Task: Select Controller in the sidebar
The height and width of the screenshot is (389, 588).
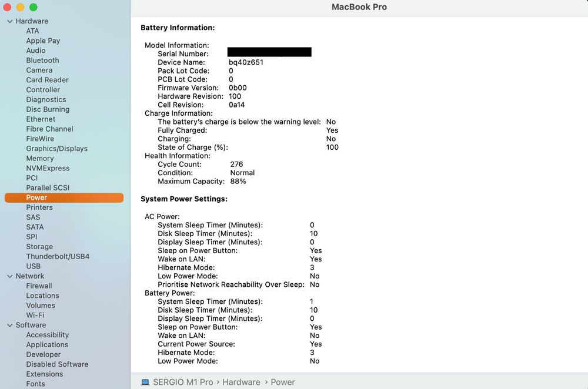Action: coord(43,89)
